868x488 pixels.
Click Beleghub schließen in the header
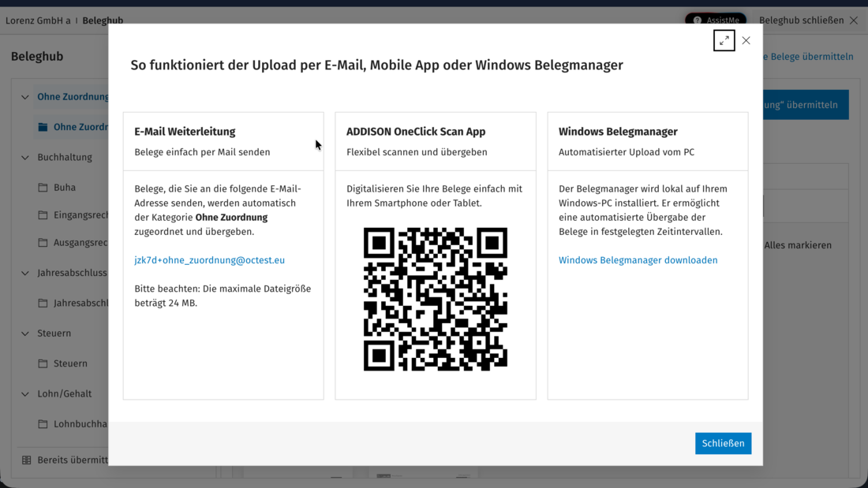pyautogui.click(x=801, y=20)
